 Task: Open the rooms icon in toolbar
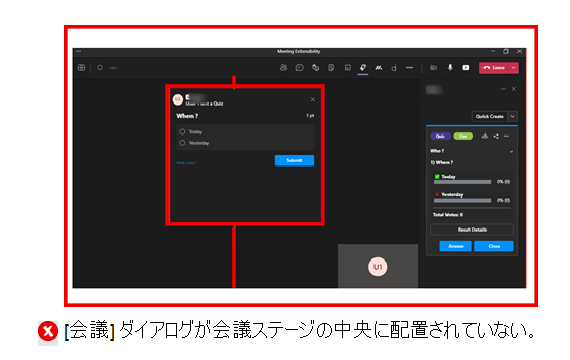[x=348, y=68]
